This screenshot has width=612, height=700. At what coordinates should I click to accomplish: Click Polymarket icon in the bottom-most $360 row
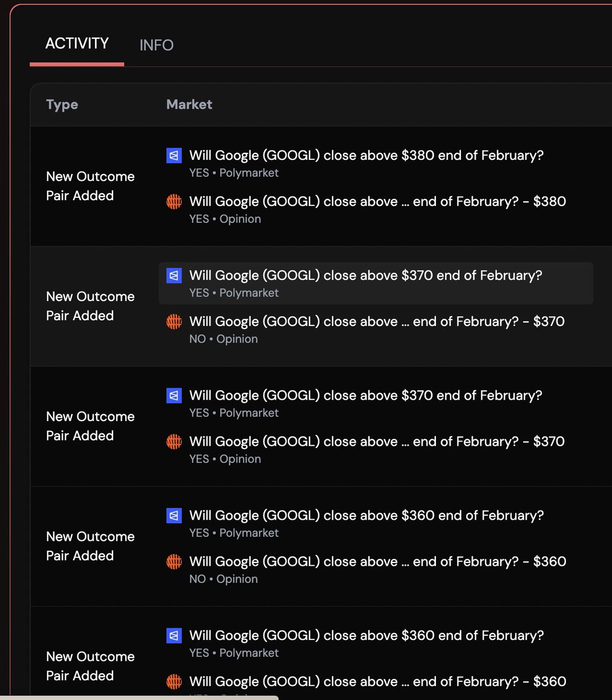tap(174, 636)
